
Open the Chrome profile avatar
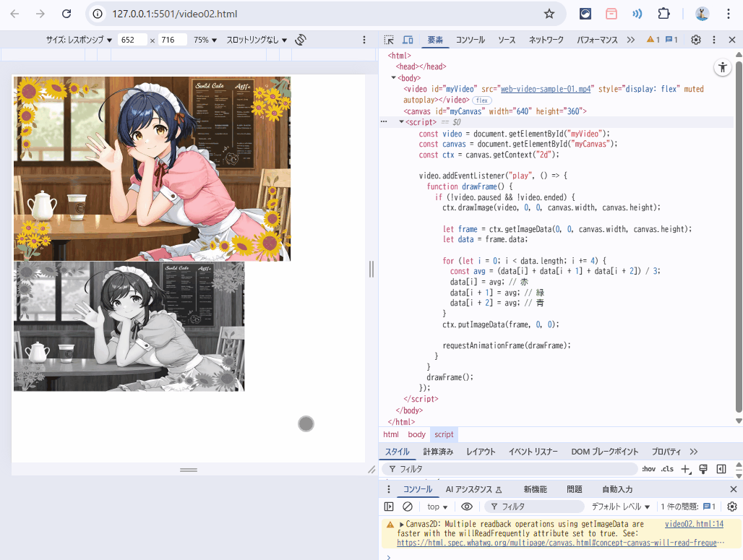[x=702, y=14]
